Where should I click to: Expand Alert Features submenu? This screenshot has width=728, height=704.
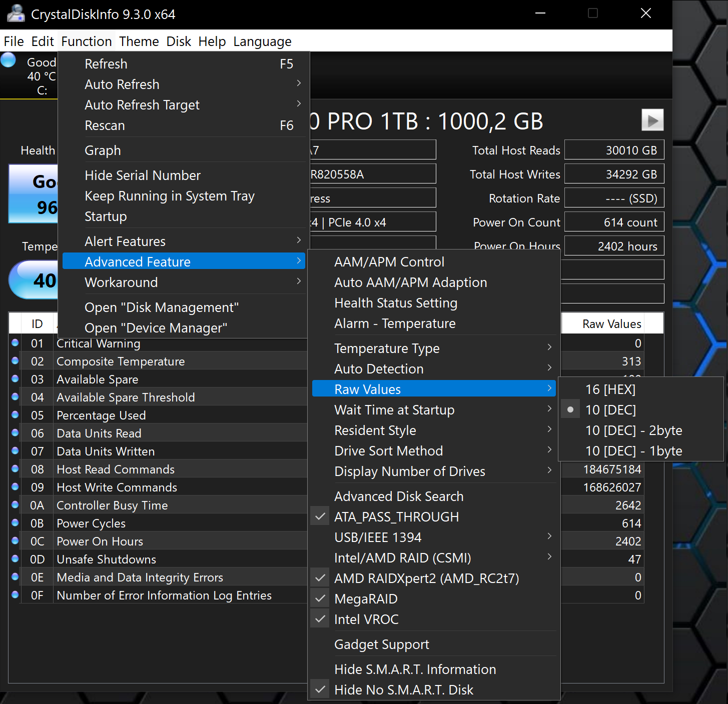pyautogui.click(x=184, y=241)
